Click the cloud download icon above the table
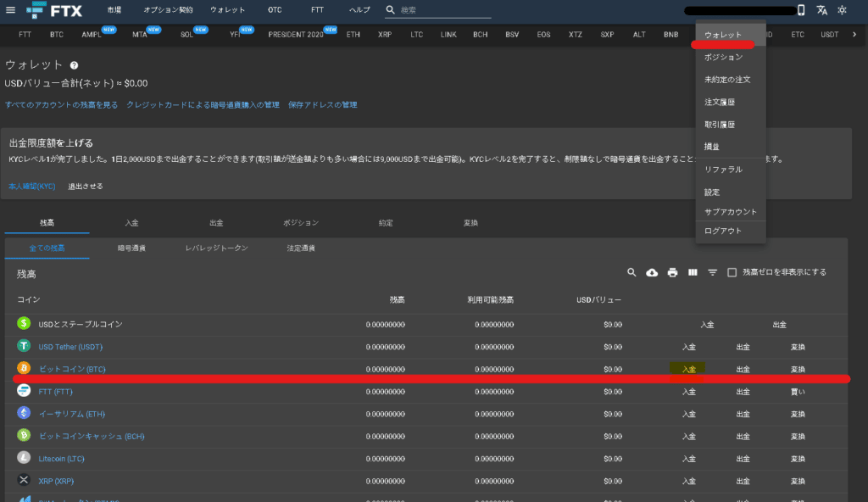868x502 pixels. pos(652,272)
